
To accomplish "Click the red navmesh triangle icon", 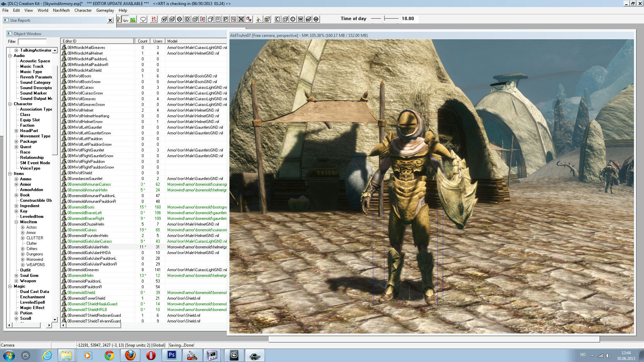I will (x=154, y=19).
